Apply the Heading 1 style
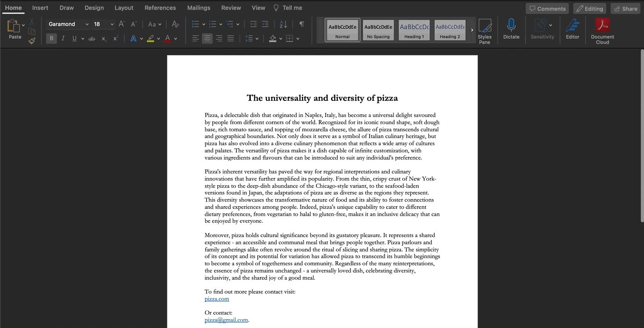Viewport: 644px width, 328px height. tap(414, 30)
